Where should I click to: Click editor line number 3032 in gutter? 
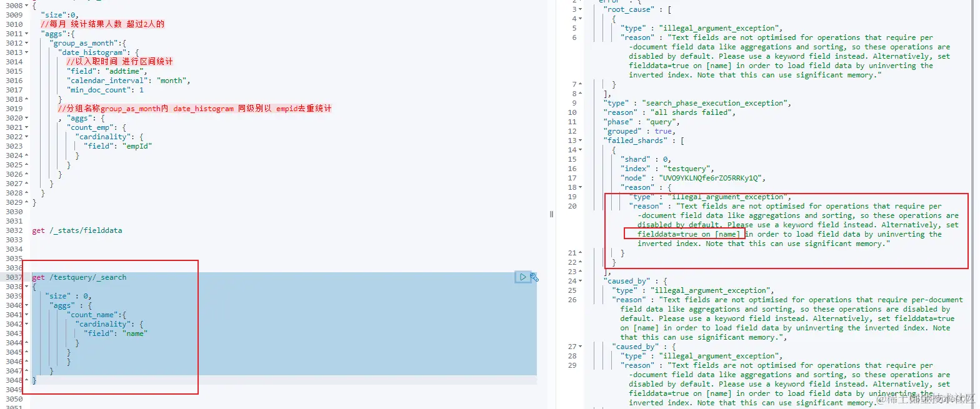pyautogui.click(x=13, y=230)
